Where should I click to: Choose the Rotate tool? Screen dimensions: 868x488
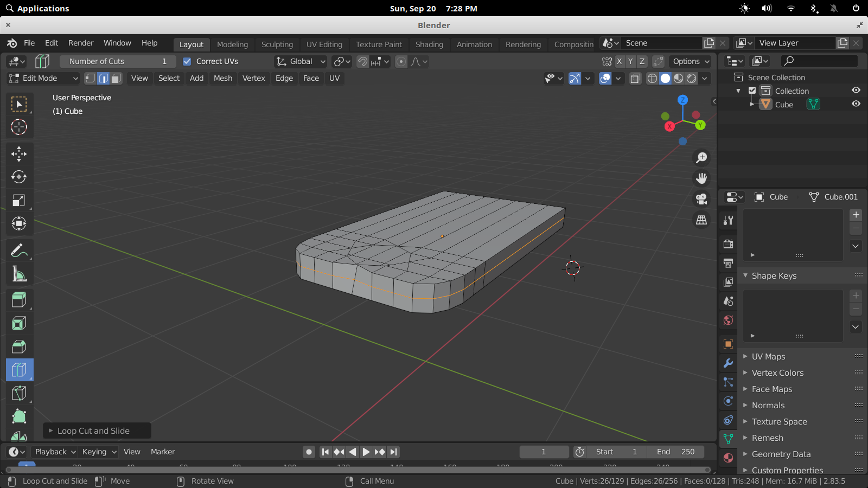click(x=19, y=177)
